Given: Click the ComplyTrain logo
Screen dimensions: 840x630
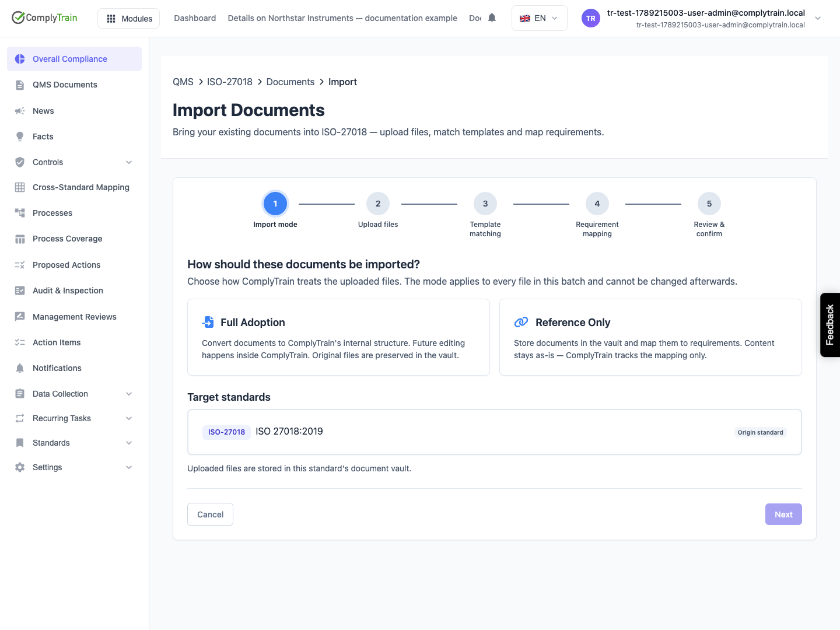Looking at the screenshot, I should [x=44, y=17].
